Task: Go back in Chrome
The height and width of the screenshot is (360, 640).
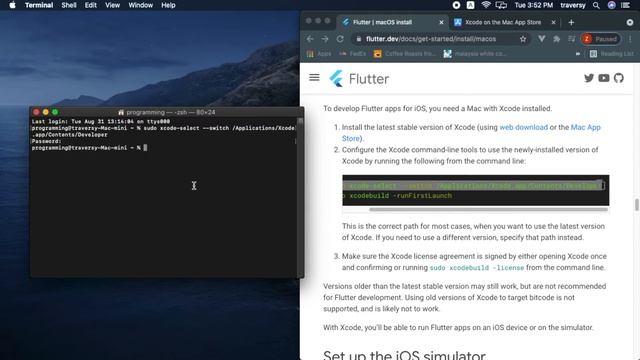Action: (310, 39)
